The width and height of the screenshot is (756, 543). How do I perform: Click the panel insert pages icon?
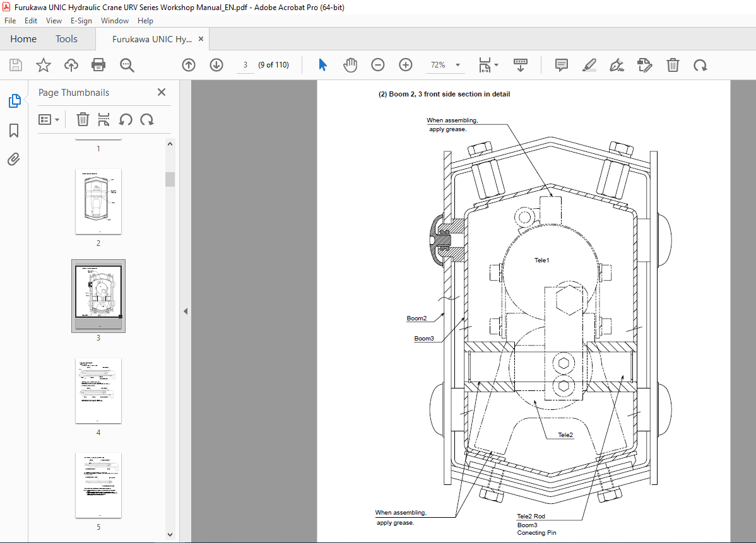click(x=103, y=119)
